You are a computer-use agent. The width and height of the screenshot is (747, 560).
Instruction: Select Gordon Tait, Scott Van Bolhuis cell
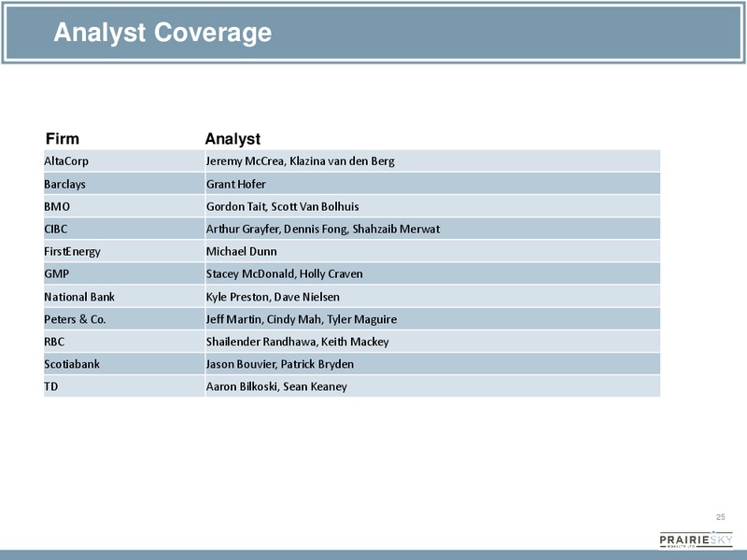[432, 206]
